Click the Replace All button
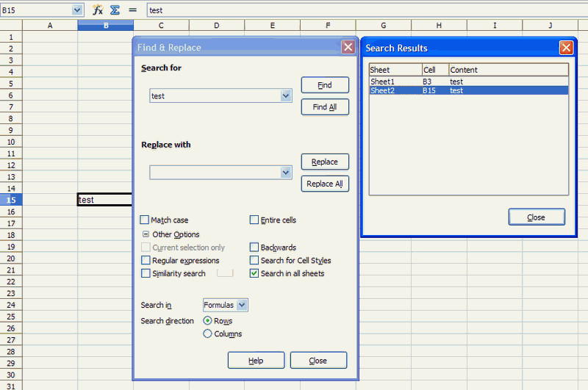This screenshot has height=390, width=588. [324, 184]
